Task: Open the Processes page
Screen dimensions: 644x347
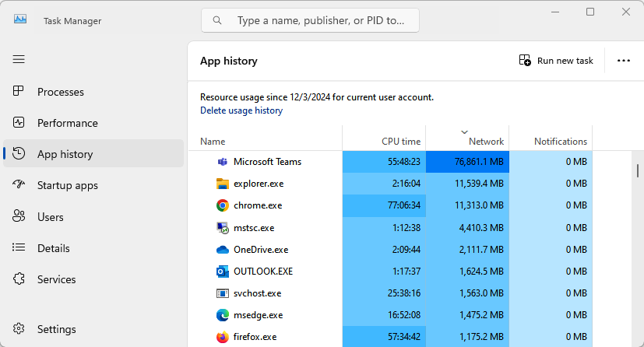Action: click(93, 92)
